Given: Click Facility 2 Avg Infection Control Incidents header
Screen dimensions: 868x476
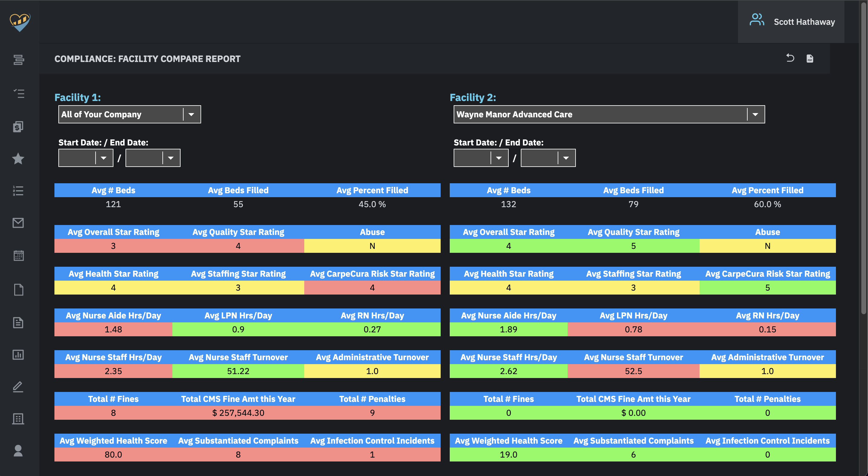Looking at the screenshot, I should point(767,441).
